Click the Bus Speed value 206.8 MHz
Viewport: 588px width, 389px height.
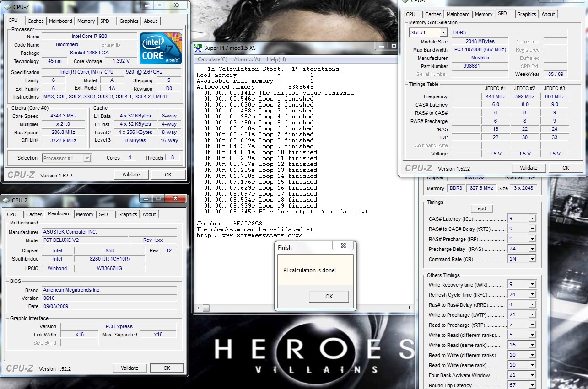pyautogui.click(x=63, y=133)
